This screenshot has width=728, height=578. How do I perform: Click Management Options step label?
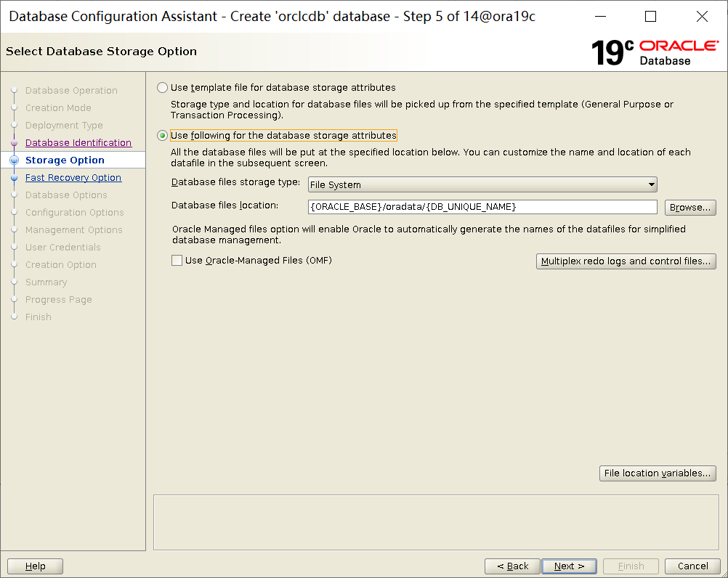click(74, 229)
